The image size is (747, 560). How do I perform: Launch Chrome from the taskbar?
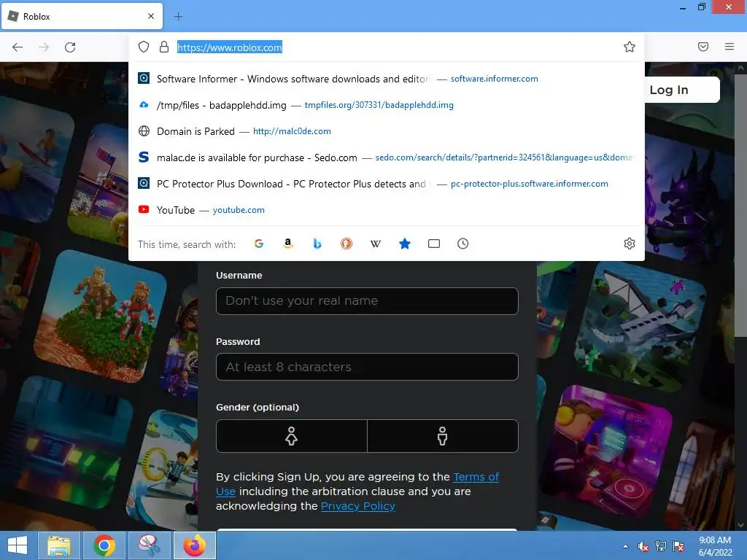pos(104,545)
